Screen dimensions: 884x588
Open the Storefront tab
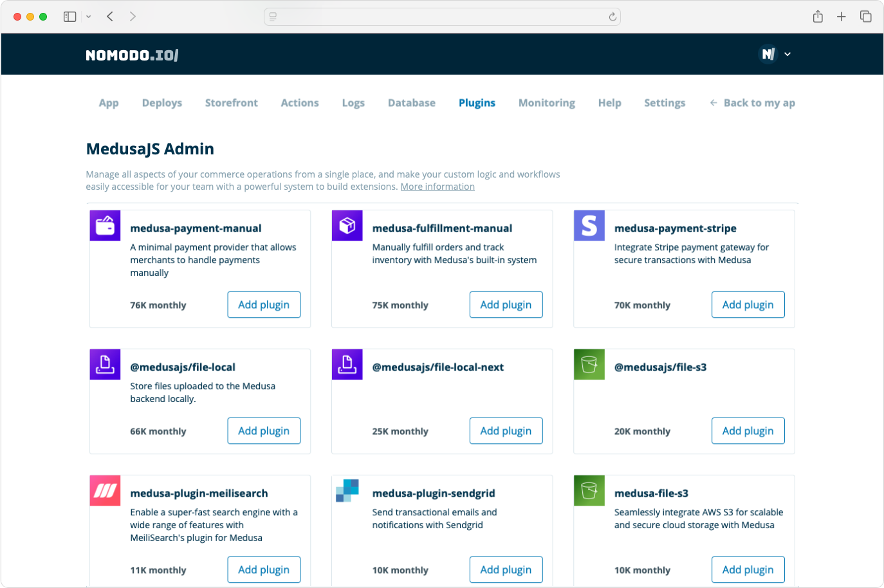232,103
